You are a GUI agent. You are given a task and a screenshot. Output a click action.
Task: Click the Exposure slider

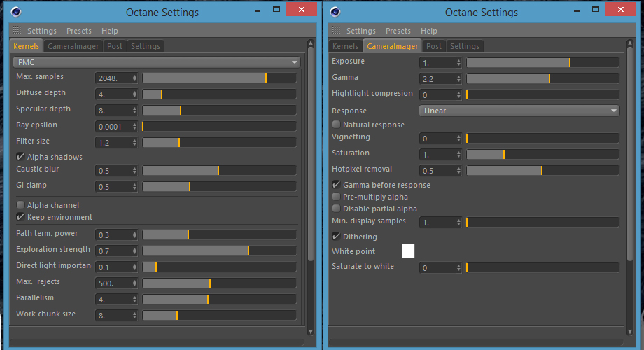[x=542, y=62]
